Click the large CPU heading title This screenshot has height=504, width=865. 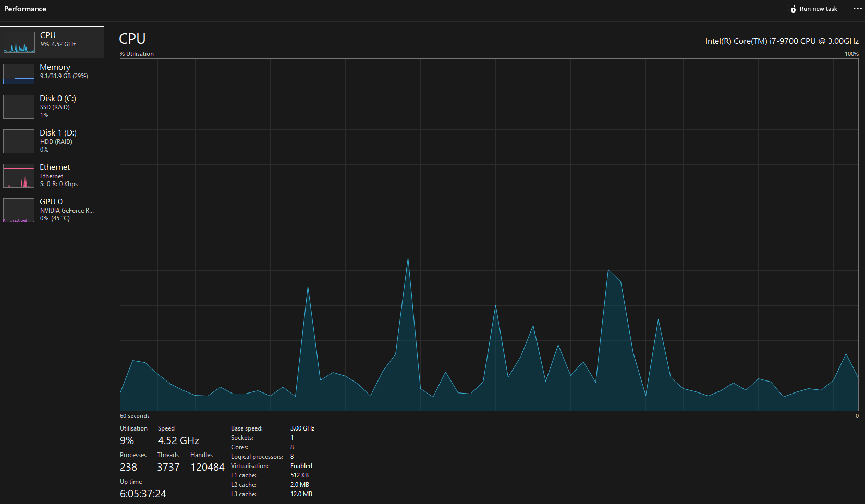coord(132,39)
